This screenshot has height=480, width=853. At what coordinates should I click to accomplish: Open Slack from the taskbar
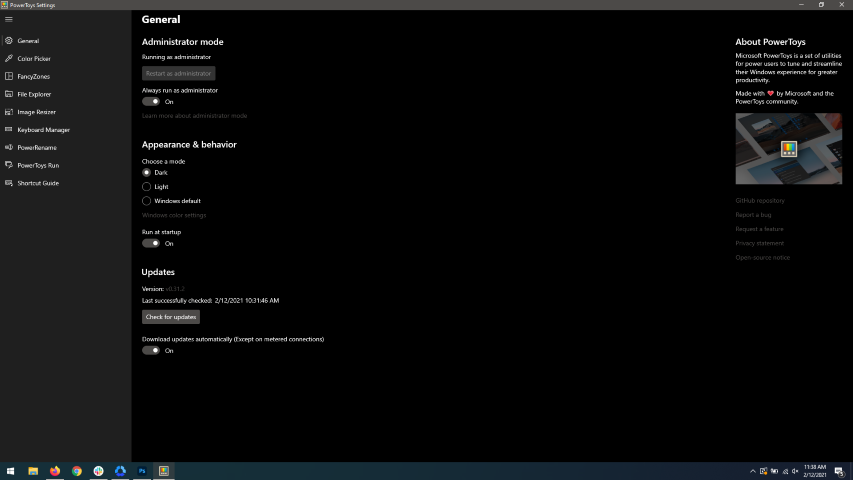coord(98,471)
